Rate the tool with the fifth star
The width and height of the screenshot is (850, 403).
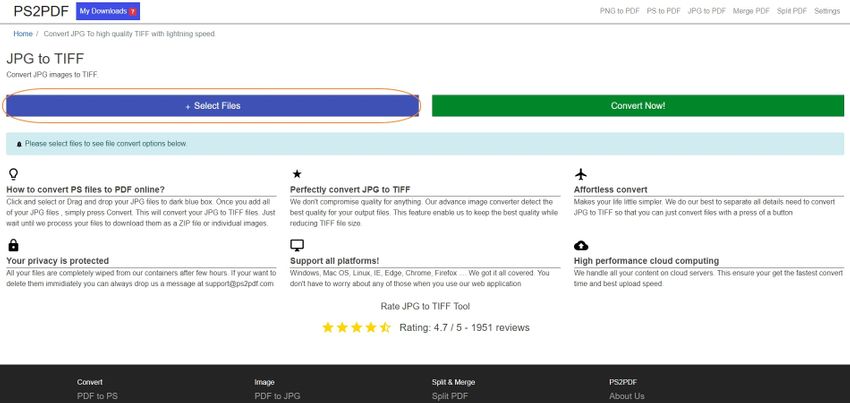tap(385, 327)
